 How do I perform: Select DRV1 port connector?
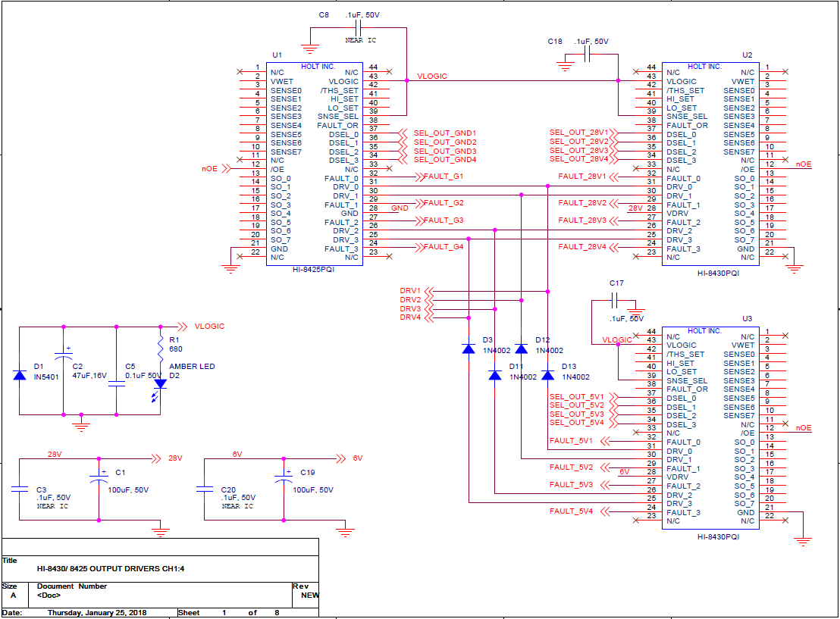[428, 291]
